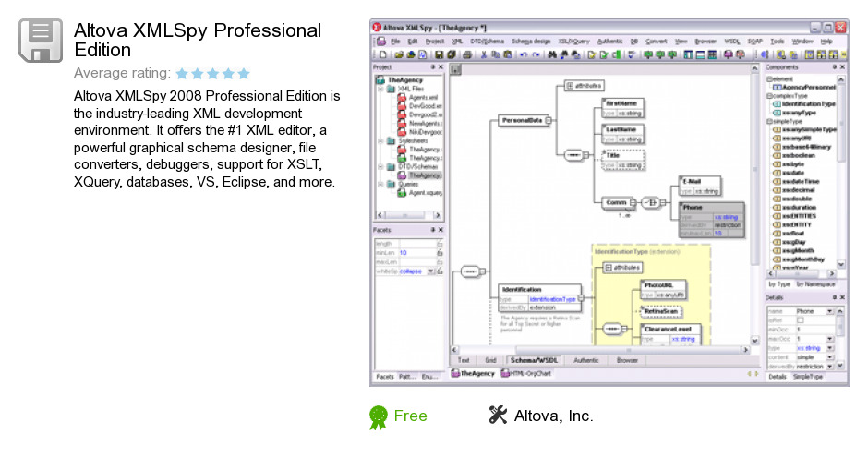Open the Schema design menu

click(x=531, y=42)
